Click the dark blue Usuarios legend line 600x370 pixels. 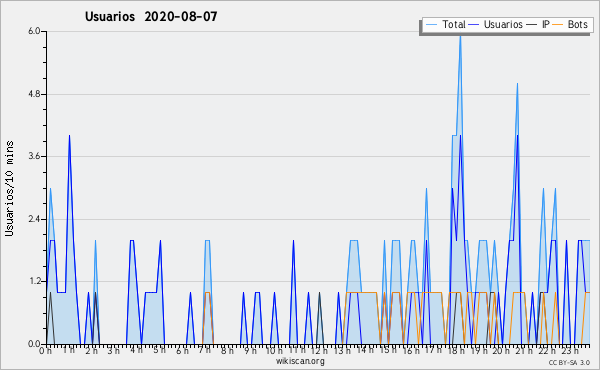(474, 25)
